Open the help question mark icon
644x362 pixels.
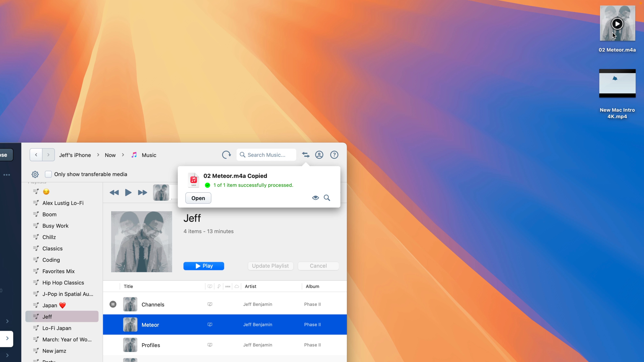tap(334, 155)
